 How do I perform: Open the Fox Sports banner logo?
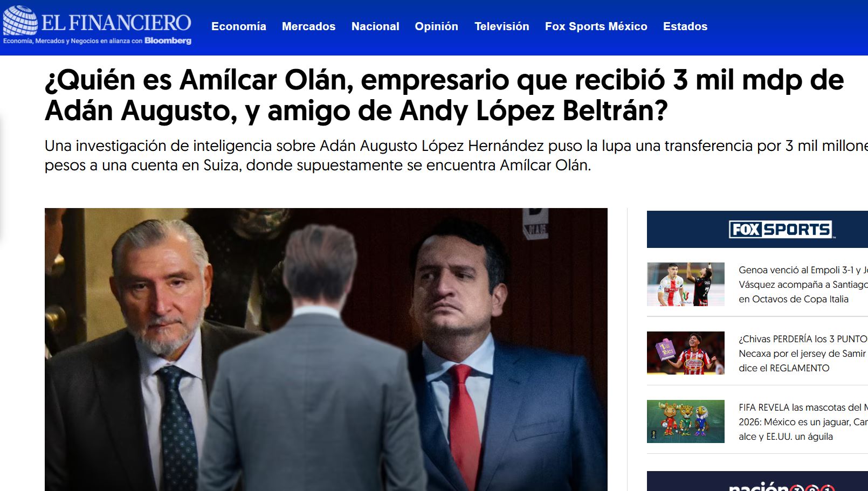[780, 230]
